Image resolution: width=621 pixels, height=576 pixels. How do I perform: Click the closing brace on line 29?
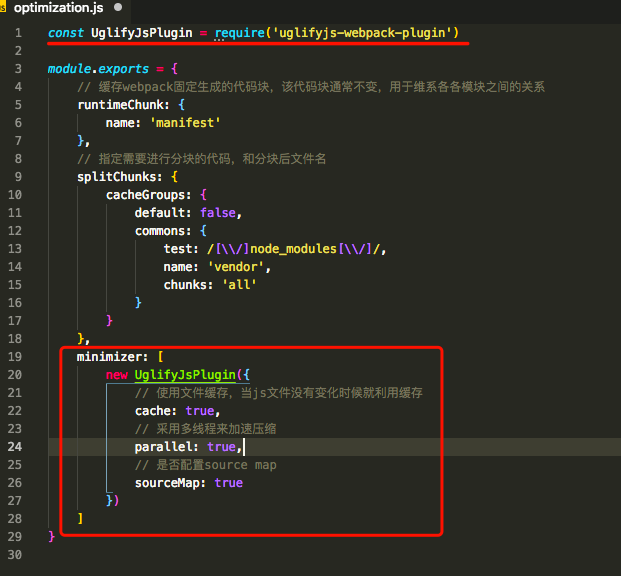[51, 537]
